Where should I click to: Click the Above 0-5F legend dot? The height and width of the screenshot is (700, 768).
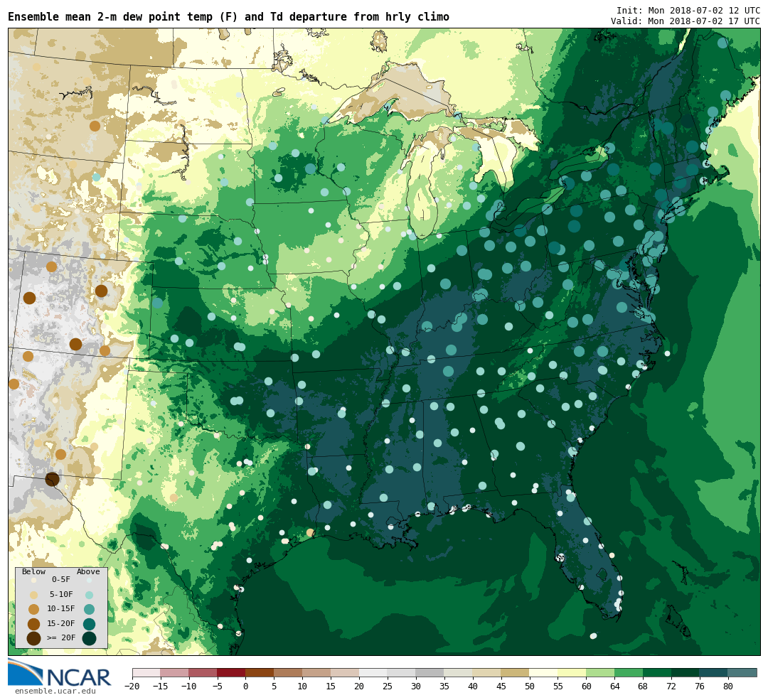(x=89, y=580)
